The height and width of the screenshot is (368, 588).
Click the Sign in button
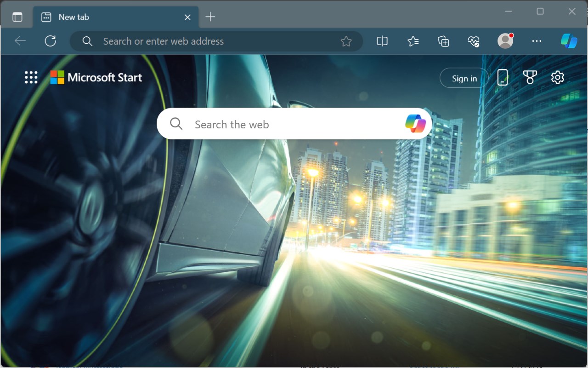pyautogui.click(x=464, y=78)
